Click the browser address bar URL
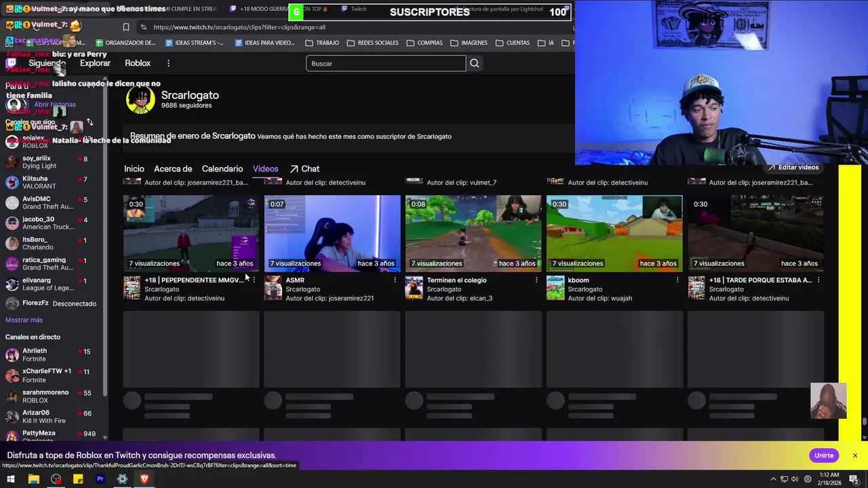Image resolution: width=868 pixels, height=488 pixels. pyautogui.click(x=239, y=27)
